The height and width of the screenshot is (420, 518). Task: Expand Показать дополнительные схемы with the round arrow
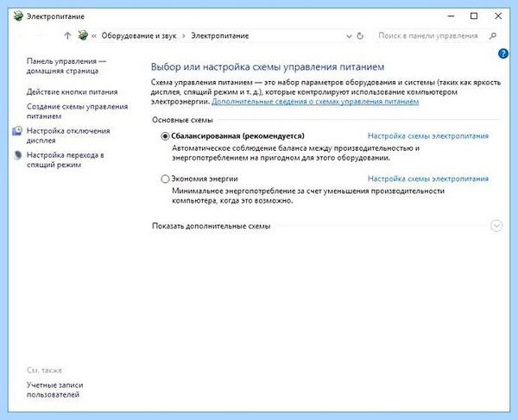pos(496,226)
